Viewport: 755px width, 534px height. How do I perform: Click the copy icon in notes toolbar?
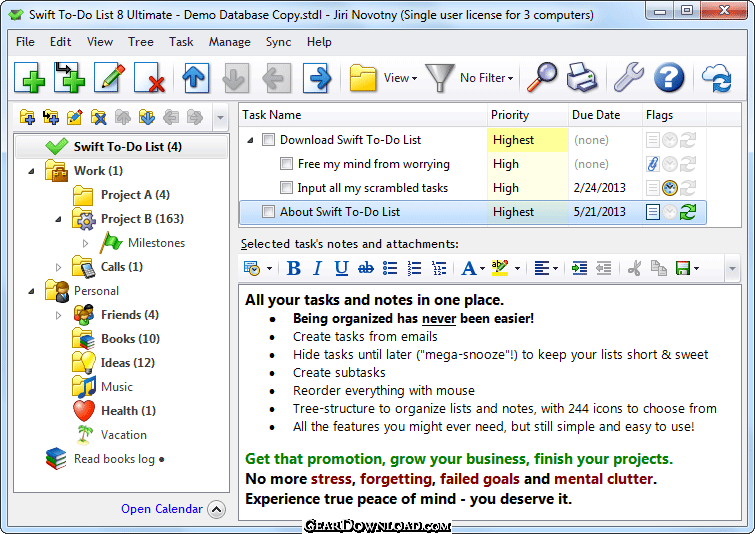(658, 268)
